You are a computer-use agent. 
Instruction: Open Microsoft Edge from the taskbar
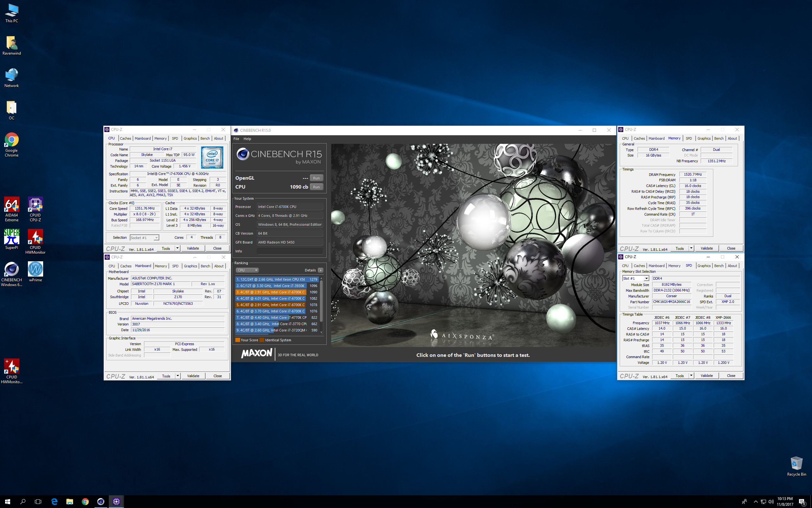54,502
